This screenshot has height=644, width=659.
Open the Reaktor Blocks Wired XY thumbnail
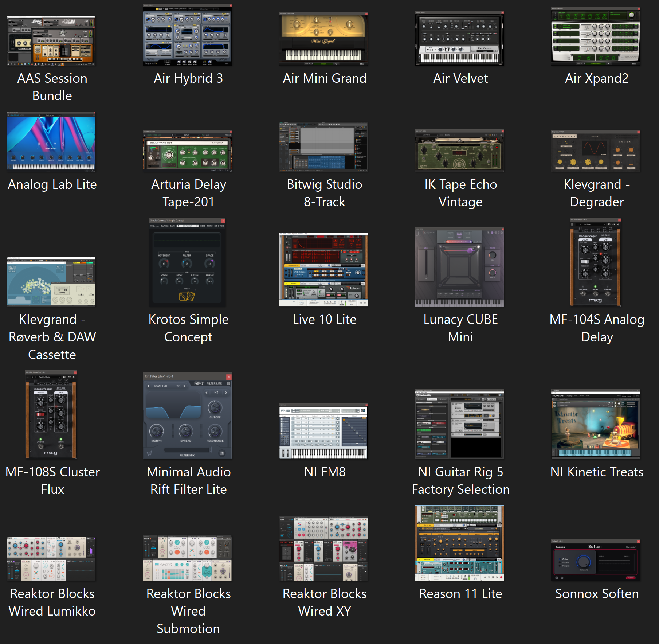click(323, 549)
